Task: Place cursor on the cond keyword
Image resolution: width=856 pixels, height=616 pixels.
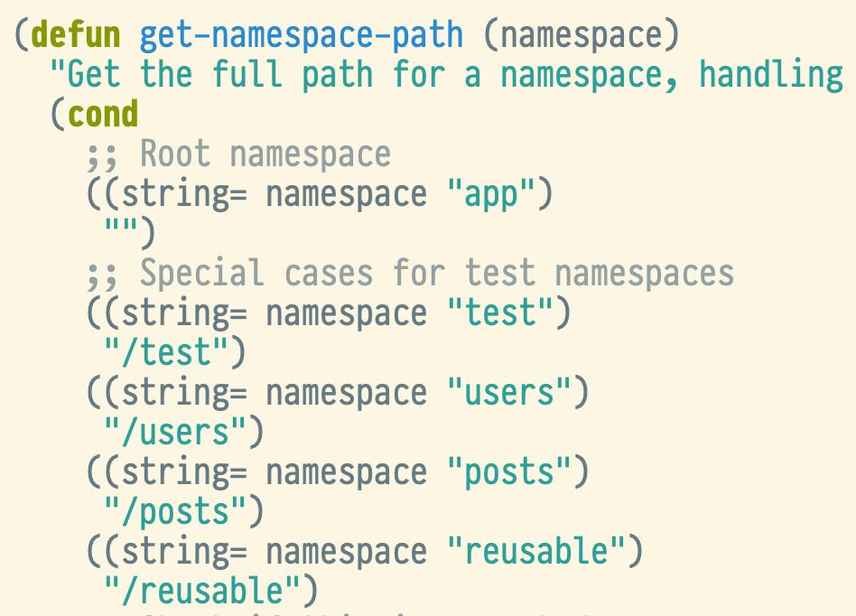Action: (103, 114)
